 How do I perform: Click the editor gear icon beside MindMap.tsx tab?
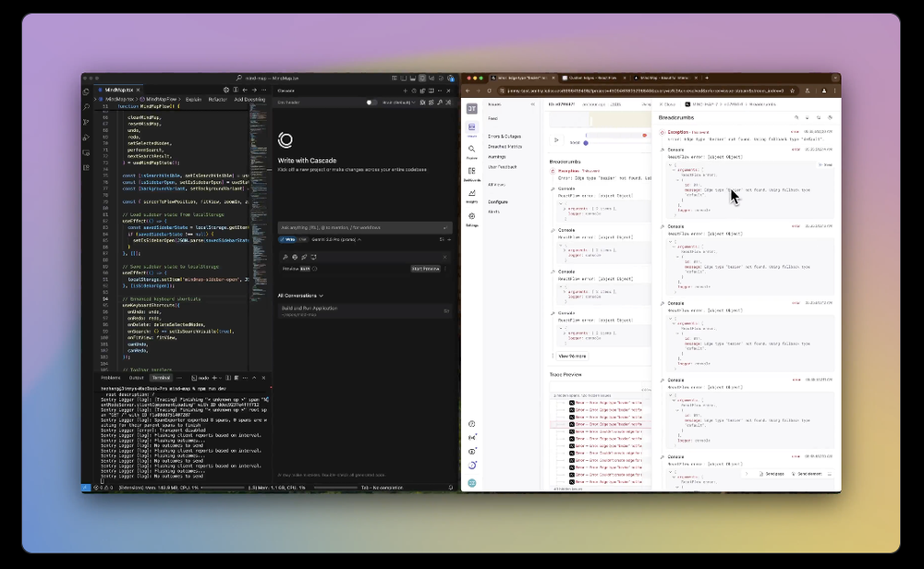(x=225, y=91)
